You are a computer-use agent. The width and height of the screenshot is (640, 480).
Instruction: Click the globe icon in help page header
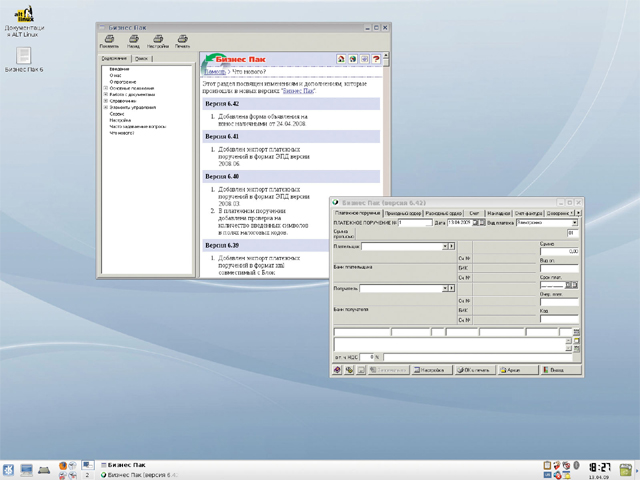(x=353, y=59)
